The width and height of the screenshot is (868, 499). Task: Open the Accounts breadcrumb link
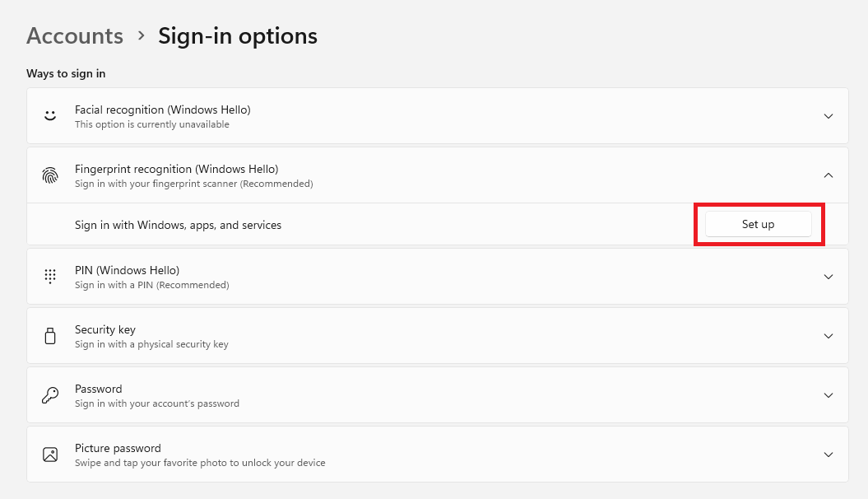click(x=74, y=35)
